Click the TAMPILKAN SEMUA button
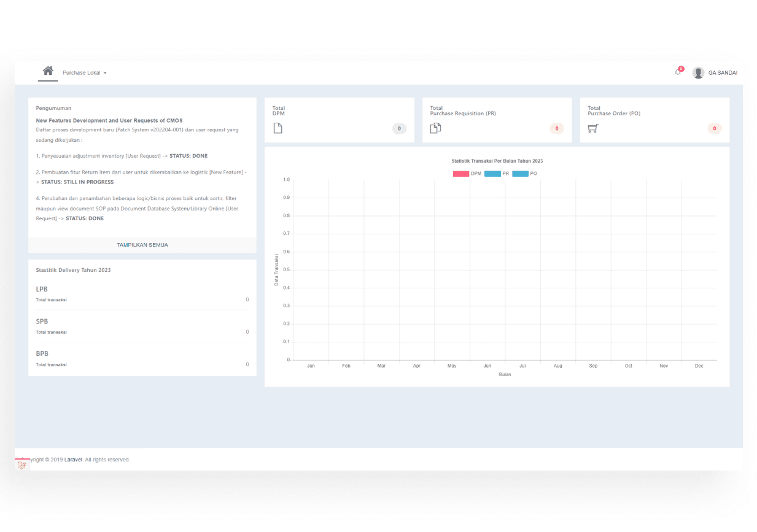757x532 pixels. point(142,244)
